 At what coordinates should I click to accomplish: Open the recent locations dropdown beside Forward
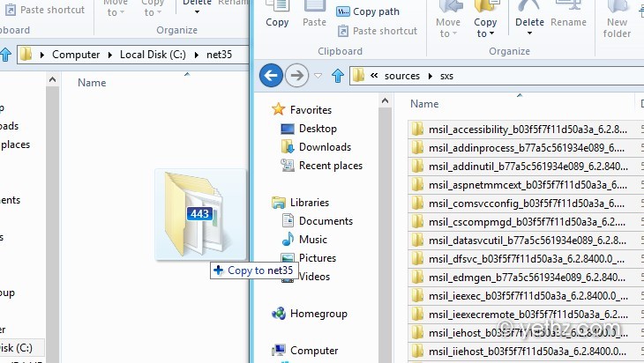click(x=318, y=76)
